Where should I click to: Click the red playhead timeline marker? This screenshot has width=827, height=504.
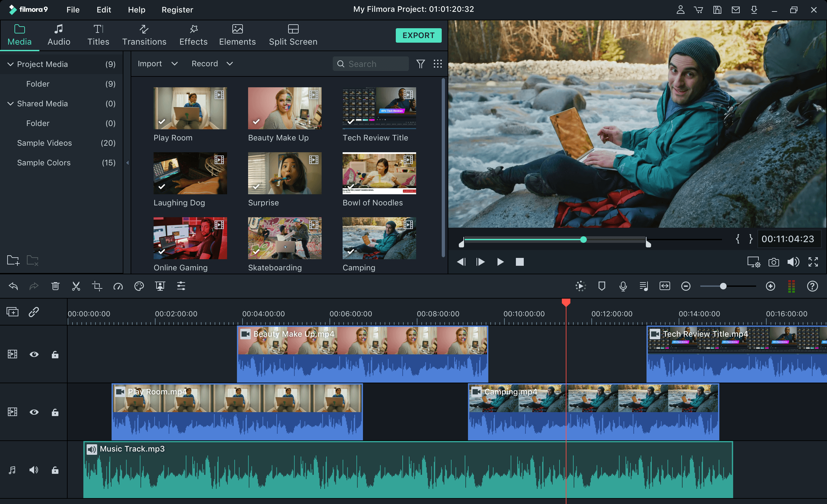[565, 303]
